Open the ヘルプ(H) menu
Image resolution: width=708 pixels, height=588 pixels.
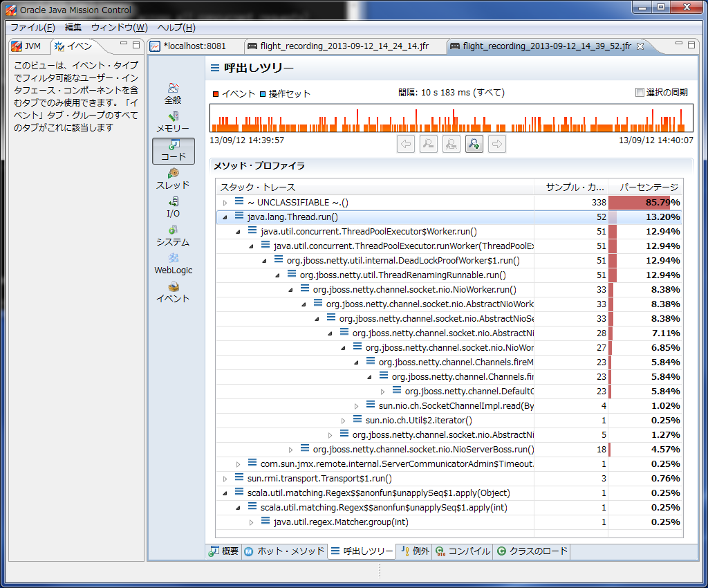(176, 28)
